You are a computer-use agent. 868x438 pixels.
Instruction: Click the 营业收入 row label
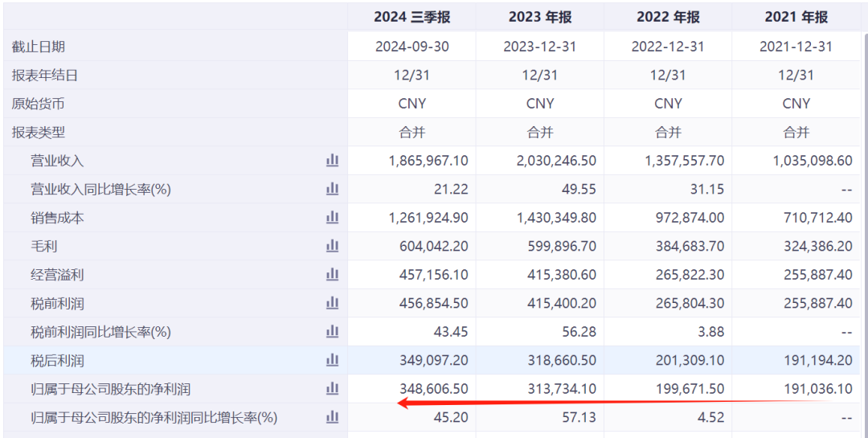click(x=57, y=161)
